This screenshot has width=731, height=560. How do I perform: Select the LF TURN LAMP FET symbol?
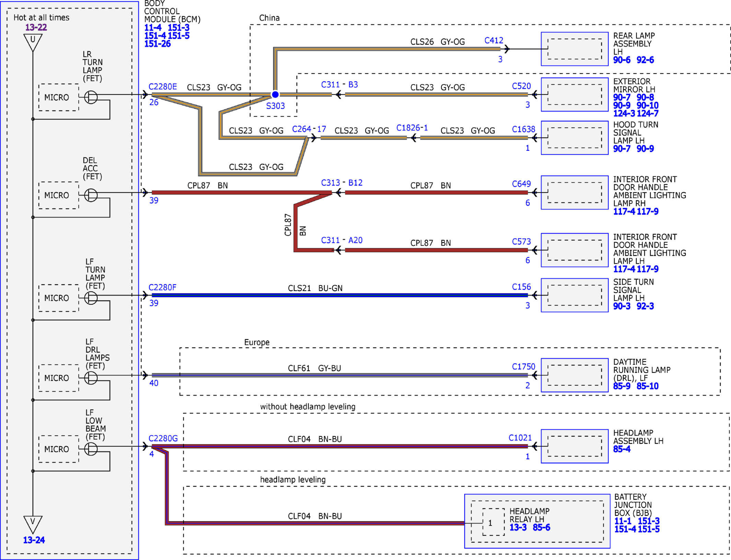click(91, 298)
